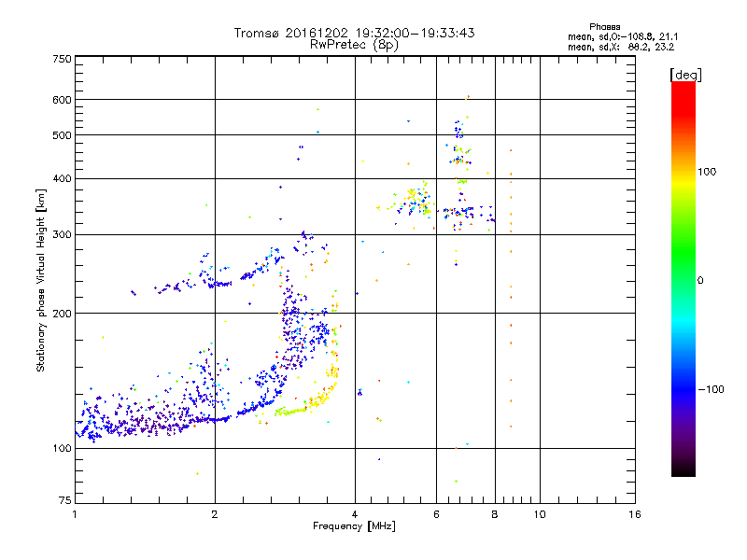The image size is (747, 560).
Task: Click the "[deg]" unit label above the color bar
Action: tap(685, 75)
